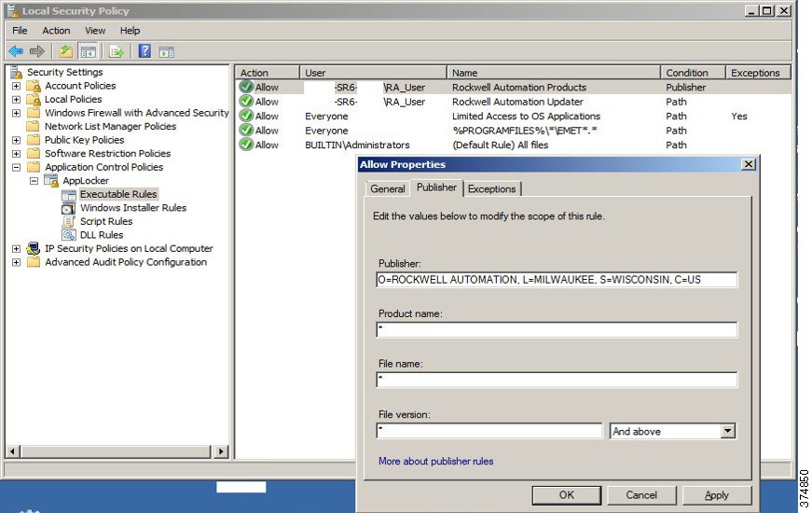This screenshot has height=513, width=812.
Task: Toggle the Show/Hide Action Pane icon
Action: [166, 51]
